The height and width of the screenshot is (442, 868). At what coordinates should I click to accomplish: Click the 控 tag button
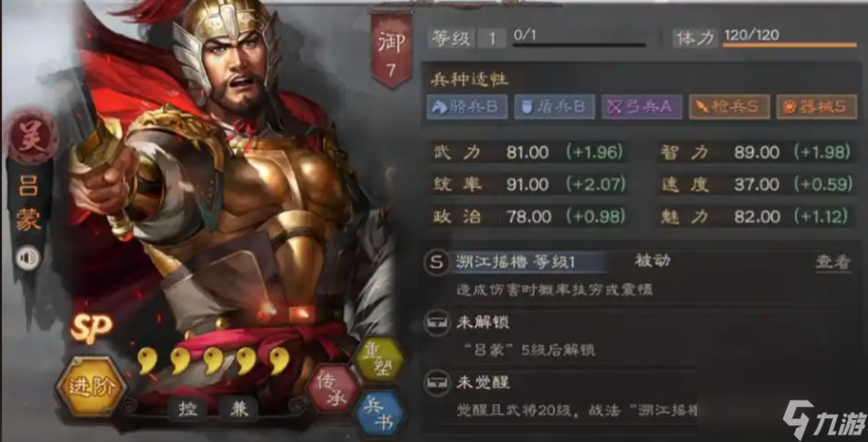[188, 410]
